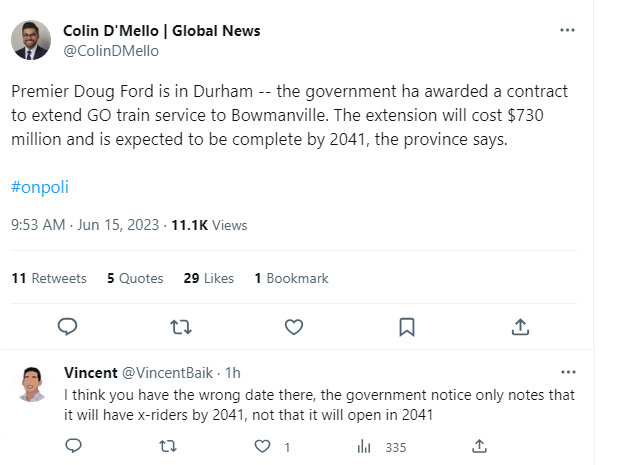
Task: Open the #onpoli hashtag
Action: click(x=40, y=188)
